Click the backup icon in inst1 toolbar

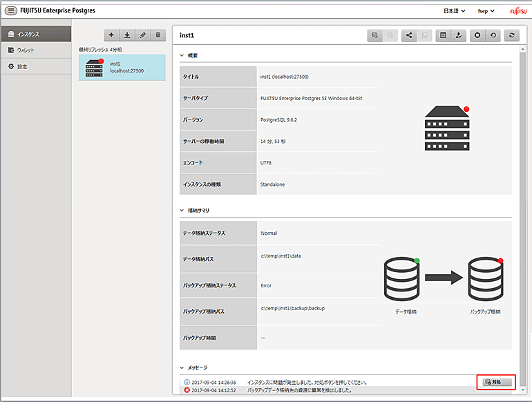click(374, 35)
